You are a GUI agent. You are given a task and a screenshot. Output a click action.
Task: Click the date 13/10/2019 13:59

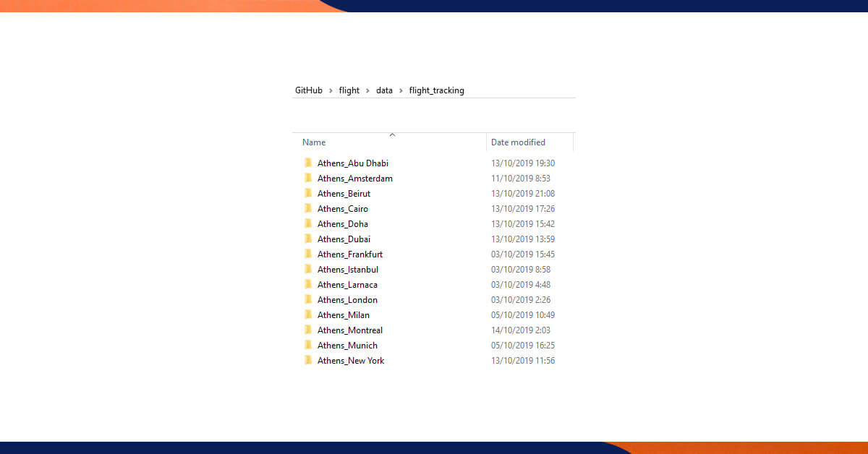coord(523,239)
